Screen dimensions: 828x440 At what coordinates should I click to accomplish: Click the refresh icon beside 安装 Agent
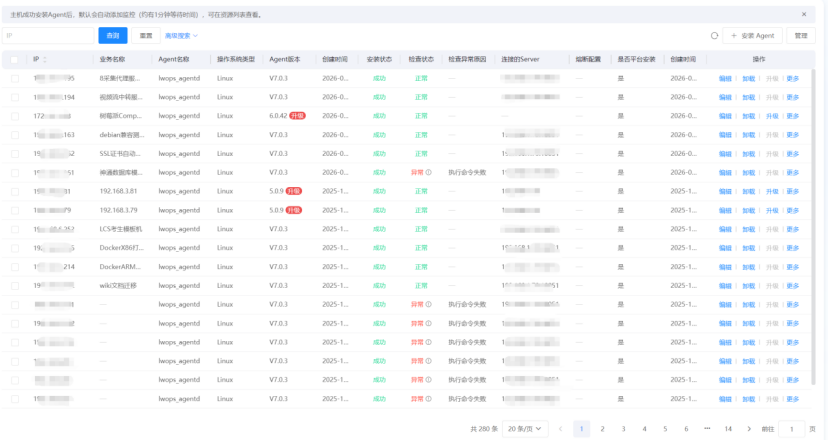coord(714,35)
